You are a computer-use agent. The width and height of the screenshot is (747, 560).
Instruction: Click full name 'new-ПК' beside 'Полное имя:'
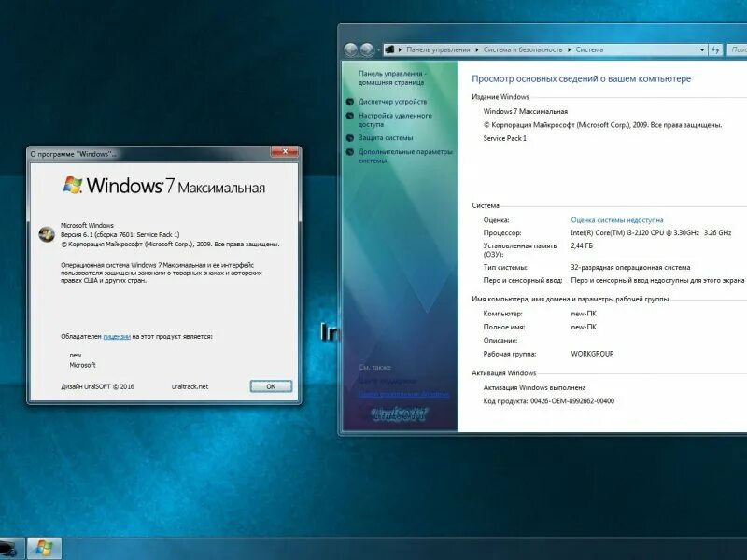pyautogui.click(x=584, y=328)
